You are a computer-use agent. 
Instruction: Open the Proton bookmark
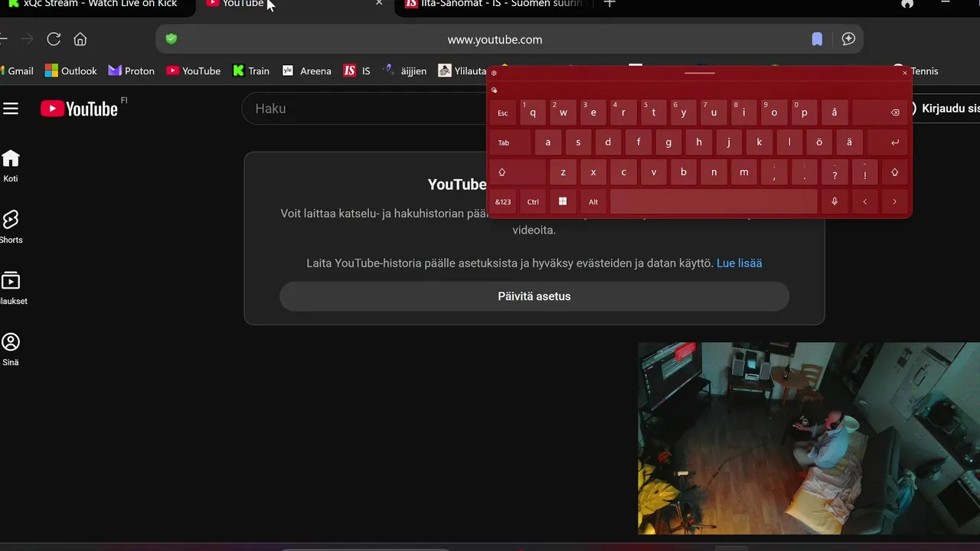pyautogui.click(x=132, y=70)
